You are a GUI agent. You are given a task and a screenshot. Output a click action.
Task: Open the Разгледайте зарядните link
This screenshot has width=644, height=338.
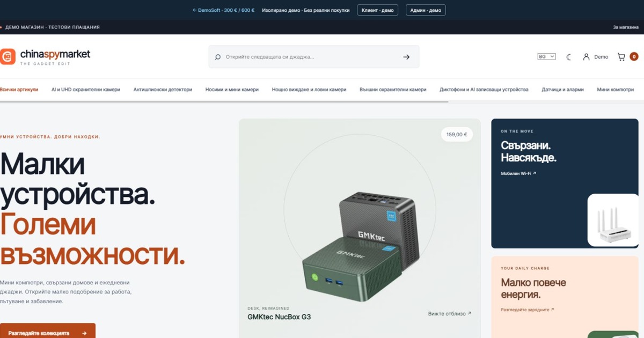point(528,310)
